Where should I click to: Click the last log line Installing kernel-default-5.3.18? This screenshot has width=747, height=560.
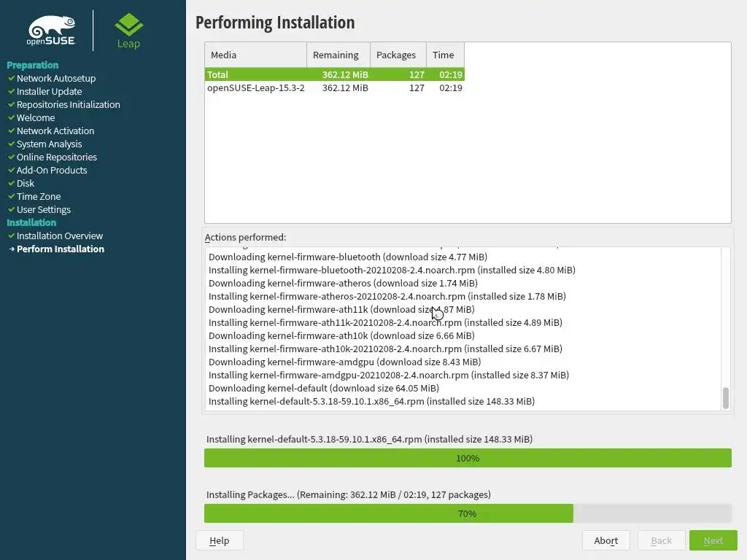[371, 402]
